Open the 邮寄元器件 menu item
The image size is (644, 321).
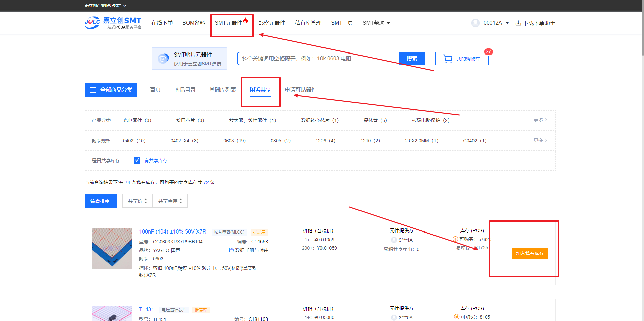point(272,23)
